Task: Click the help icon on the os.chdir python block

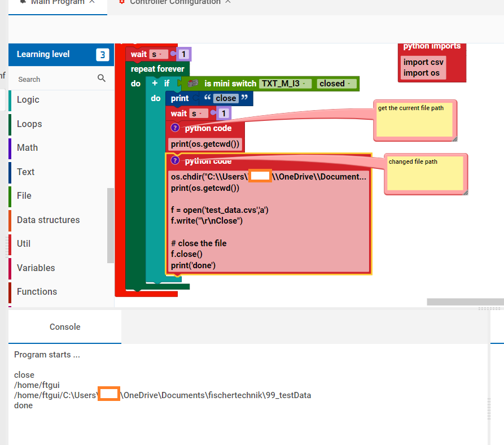Action: (x=175, y=160)
